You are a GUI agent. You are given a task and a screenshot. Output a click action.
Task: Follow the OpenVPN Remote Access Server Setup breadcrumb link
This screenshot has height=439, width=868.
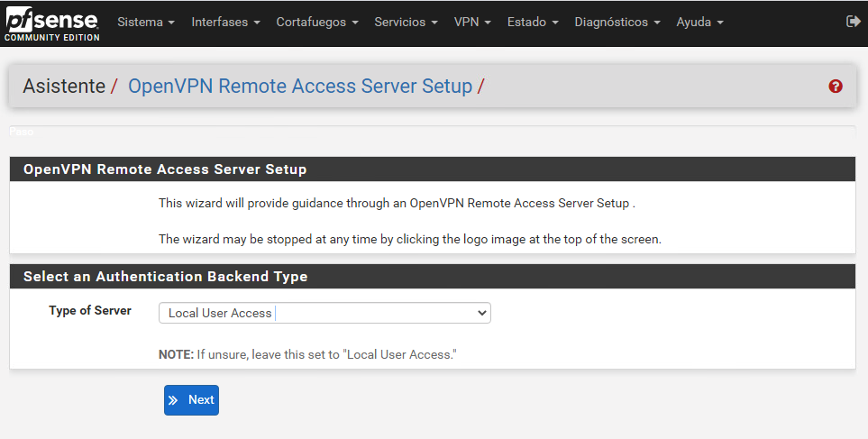tap(300, 87)
